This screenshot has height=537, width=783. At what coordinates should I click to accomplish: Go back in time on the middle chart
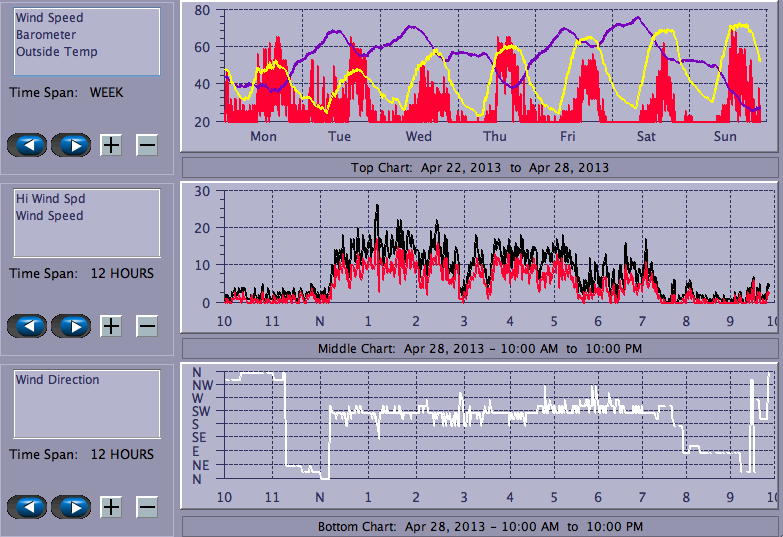[x=27, y=326]
